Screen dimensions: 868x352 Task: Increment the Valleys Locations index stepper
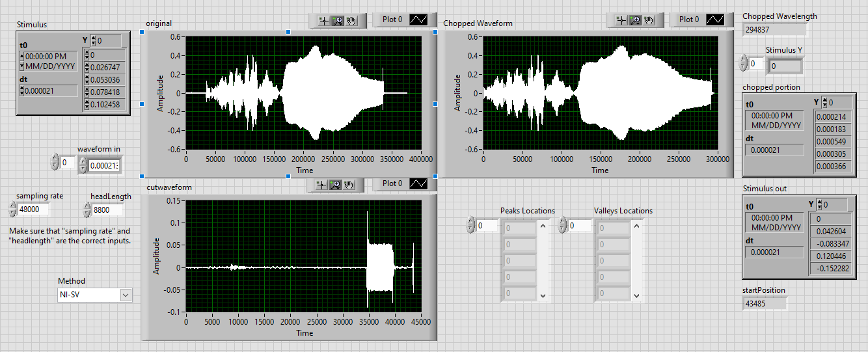pos(563,222)
